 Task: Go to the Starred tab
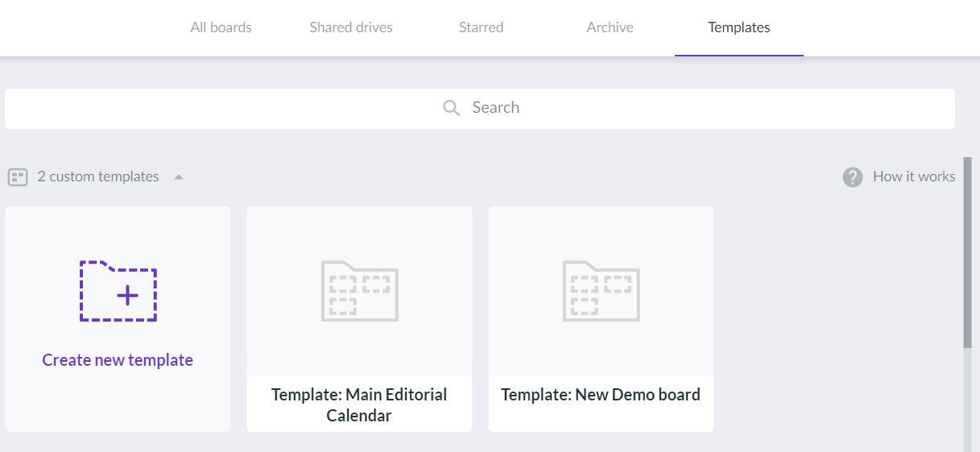pos(482,27)
